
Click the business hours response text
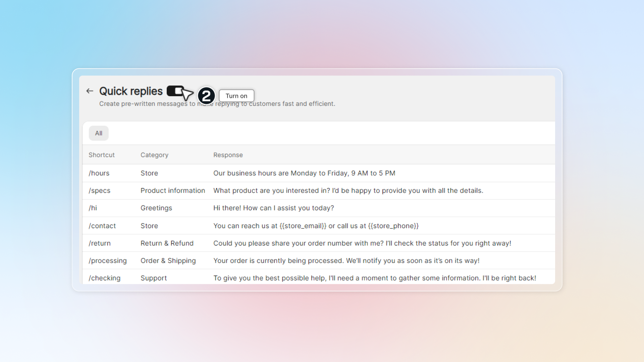pyautogui.click(x=304, y=173)
